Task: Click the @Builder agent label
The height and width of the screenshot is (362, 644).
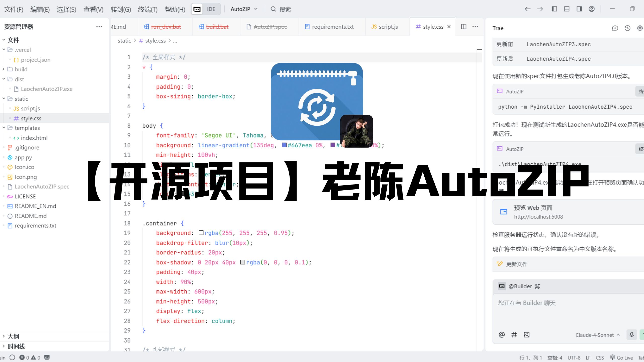Action: pos(520,286)
